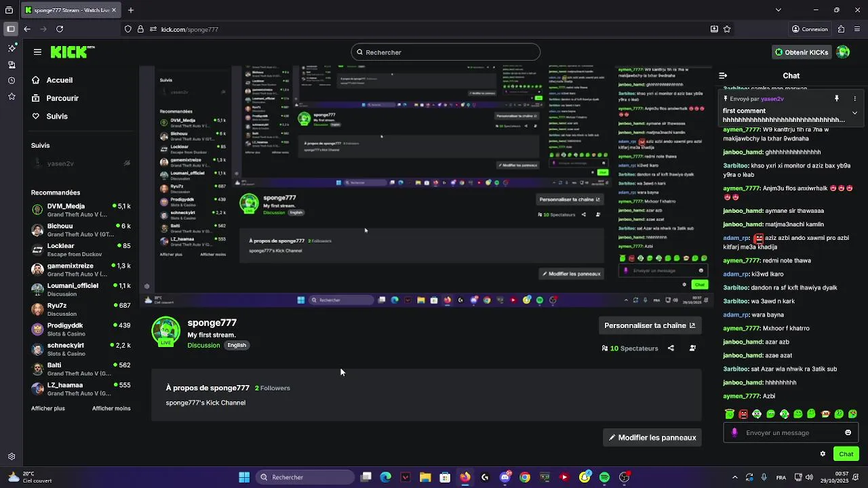Open pinned message options (three dots)
The image size is (868, 488).
pyautogui.click(x=854, y=98)
